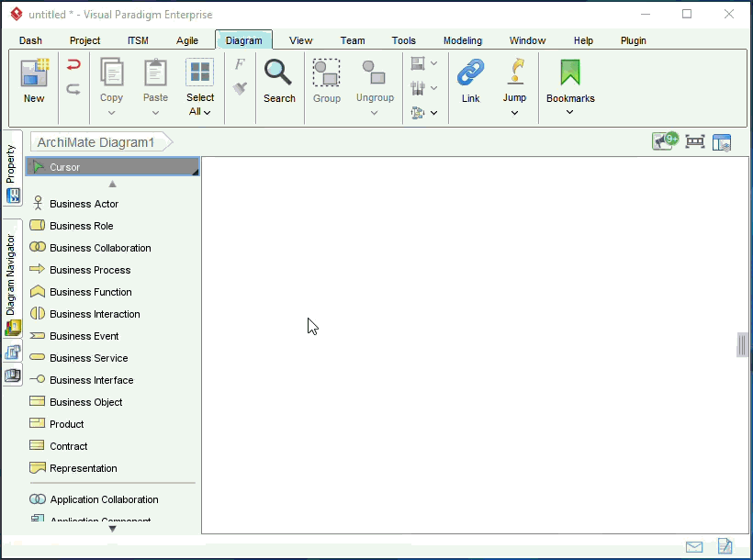Expand the distribution dropdown arrow
The image size is (753, 560).
click(433, 88)
